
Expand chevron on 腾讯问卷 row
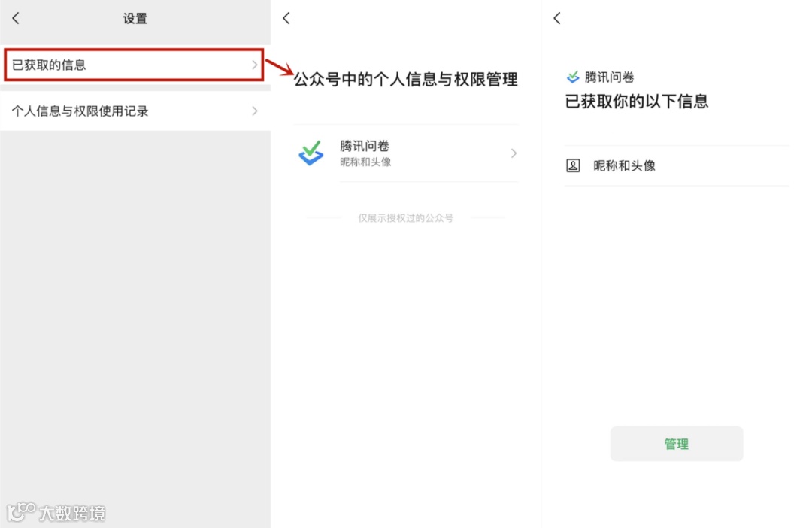coord(514,153)
